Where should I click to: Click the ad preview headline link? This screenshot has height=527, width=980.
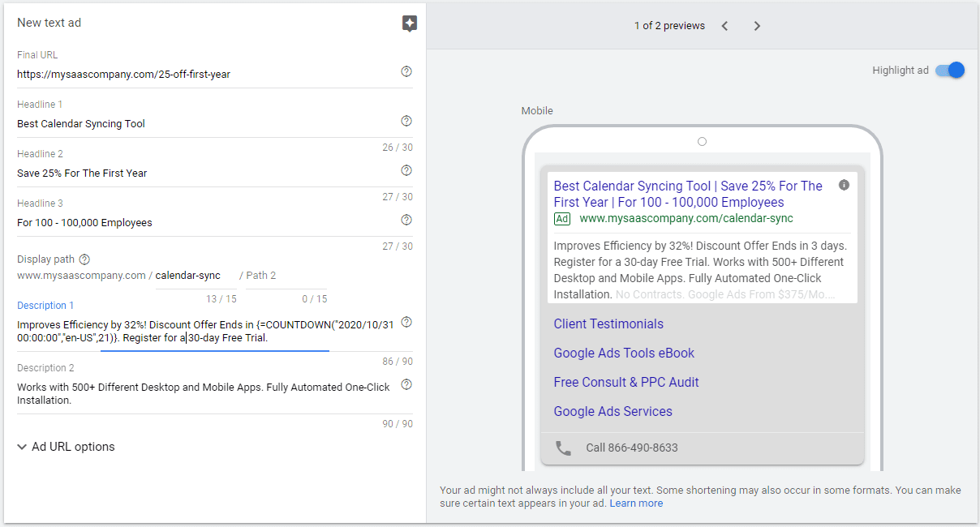coord(688,194)
